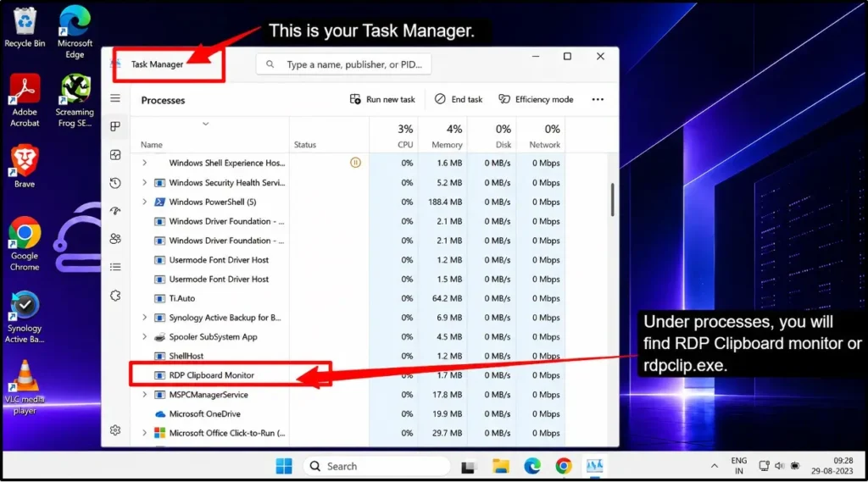This screenshot has height=482, width=868.
Task: Open the three-dot more options menu
Action: tap(598, 100)
